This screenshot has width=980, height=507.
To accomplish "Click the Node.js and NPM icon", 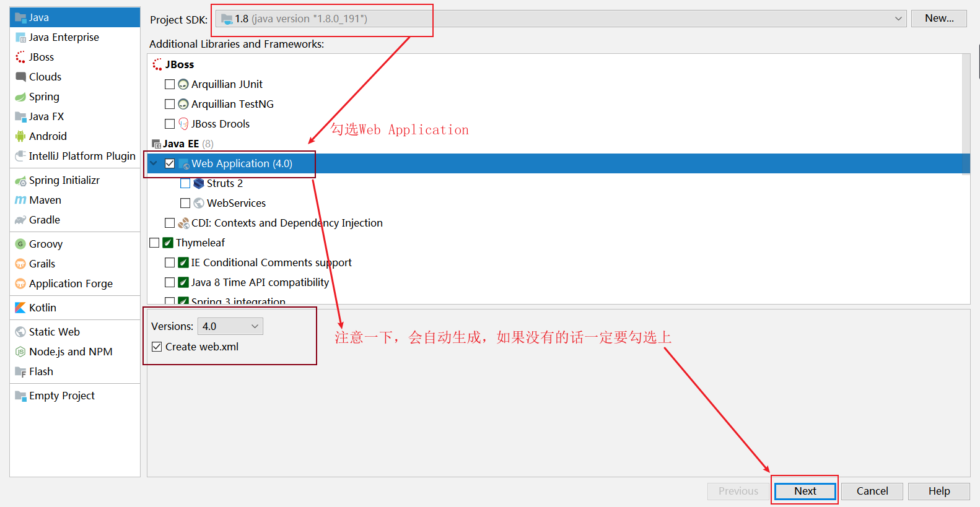I will [x=20, y=352].
